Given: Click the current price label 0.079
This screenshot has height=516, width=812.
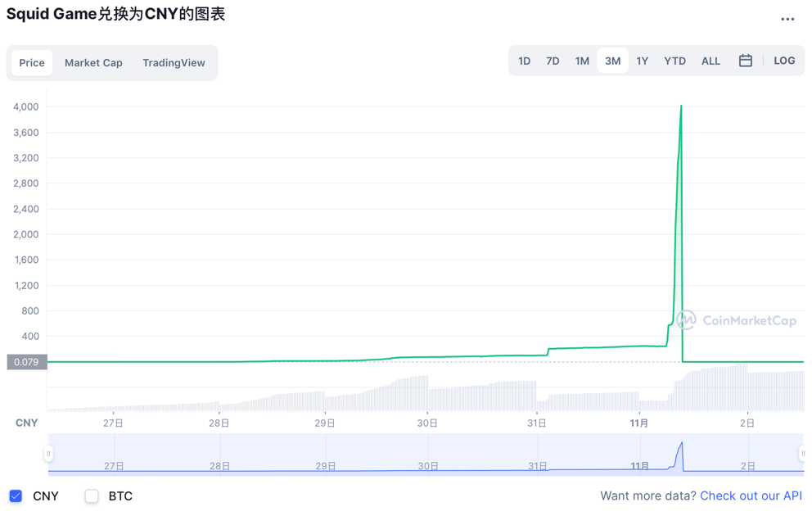Looking at the screenshot, I should pos(25,360).
